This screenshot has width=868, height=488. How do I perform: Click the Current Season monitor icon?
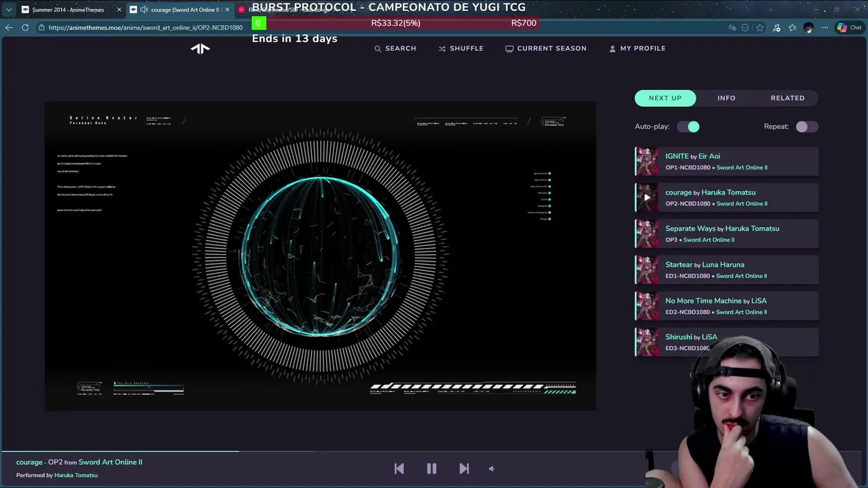click(x=509, y=49)
